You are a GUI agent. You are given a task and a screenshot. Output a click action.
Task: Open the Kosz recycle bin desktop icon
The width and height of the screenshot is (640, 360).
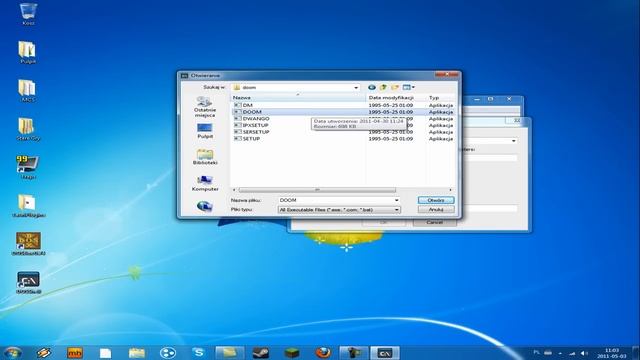pyautogui.click(x=28, y=14)
